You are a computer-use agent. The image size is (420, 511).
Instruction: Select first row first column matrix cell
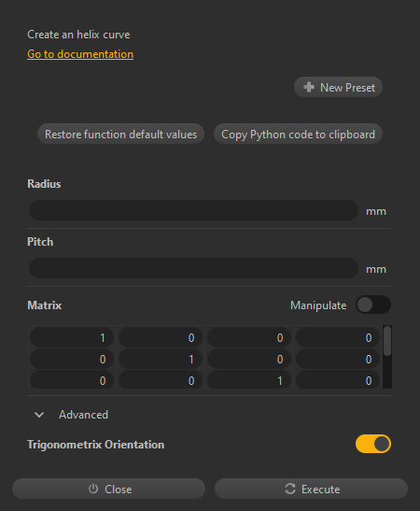tap(72, 337)
